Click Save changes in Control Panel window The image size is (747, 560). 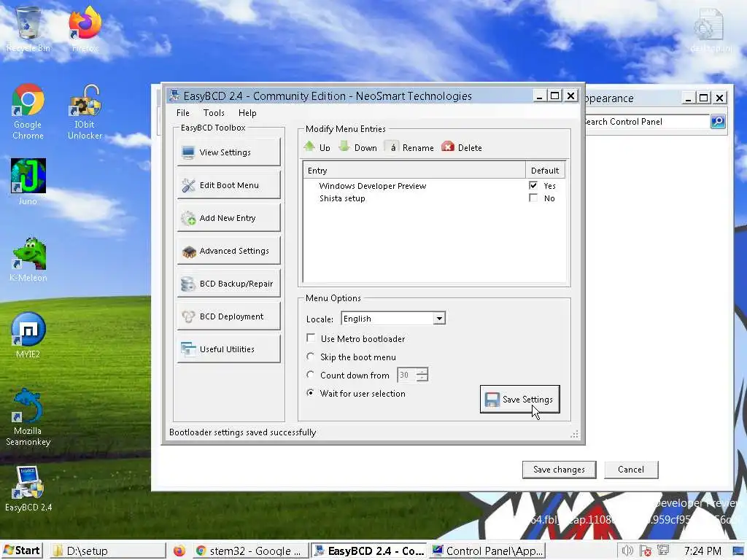click(559, 470)
